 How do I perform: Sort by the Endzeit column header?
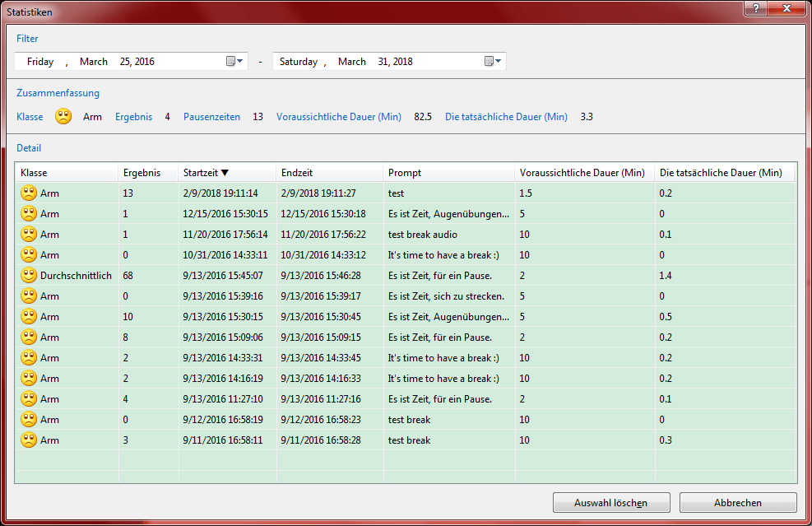tap(330, 173)
